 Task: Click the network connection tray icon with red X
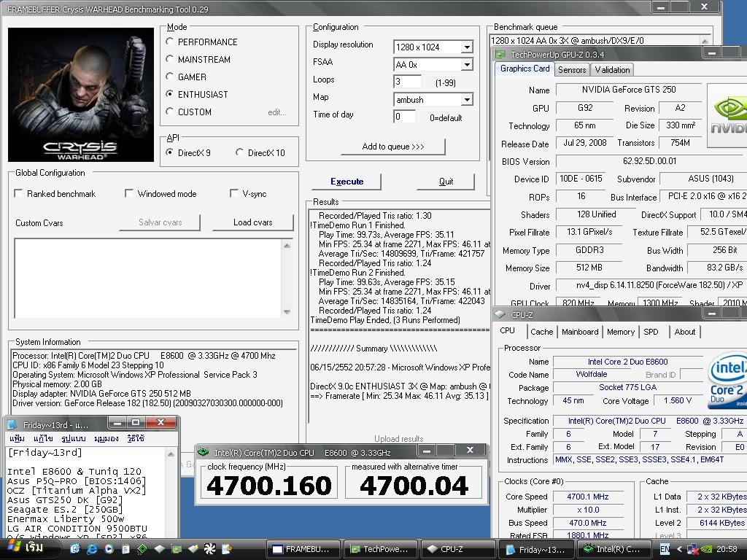pyautogui.click(x=693, y=549)
